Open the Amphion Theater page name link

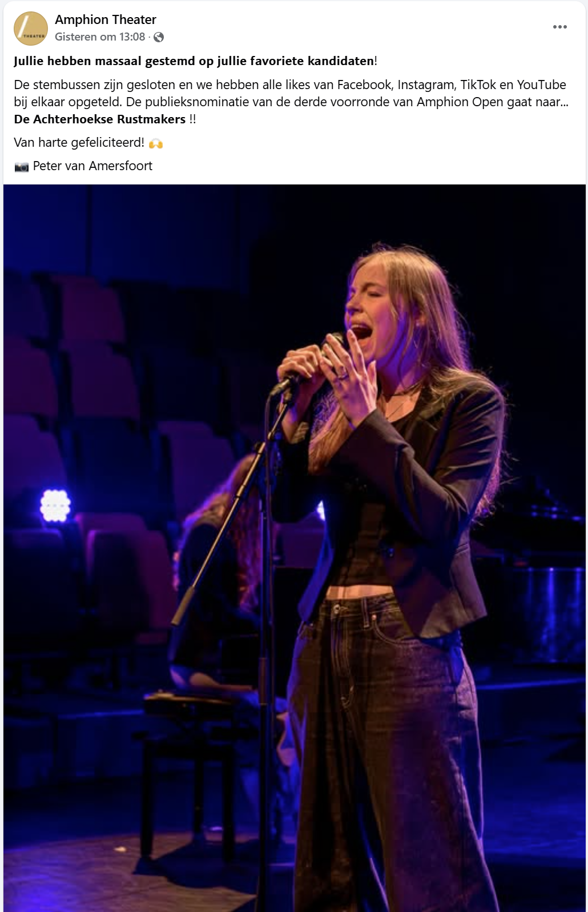106,19
